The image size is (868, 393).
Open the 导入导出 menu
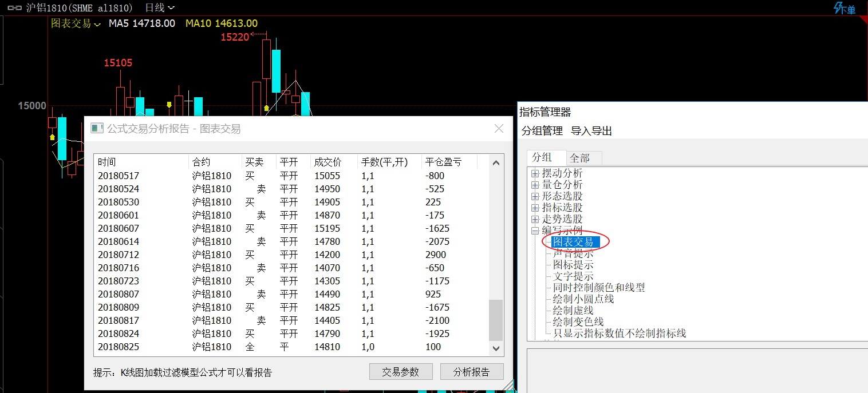tap(591, 131)
